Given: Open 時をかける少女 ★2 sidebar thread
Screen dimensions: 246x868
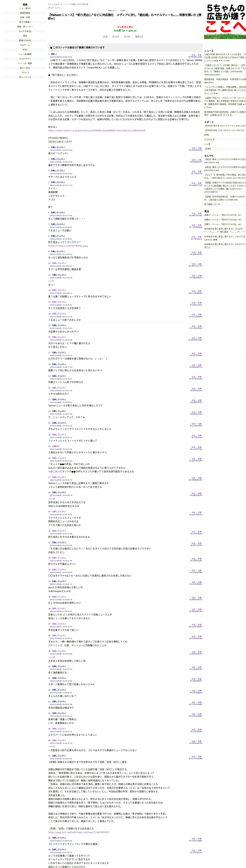Looking at the screenshot, I should click(x=223, y=215).
